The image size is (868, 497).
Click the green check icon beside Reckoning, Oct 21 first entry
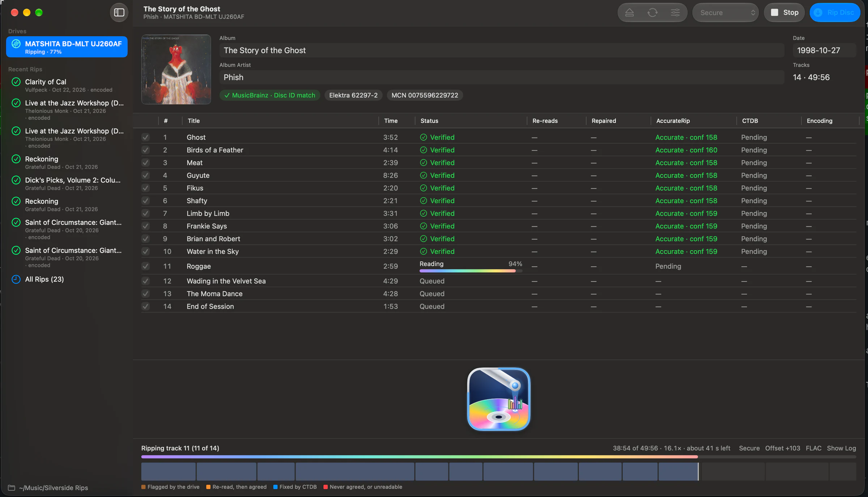coord(16,159)
